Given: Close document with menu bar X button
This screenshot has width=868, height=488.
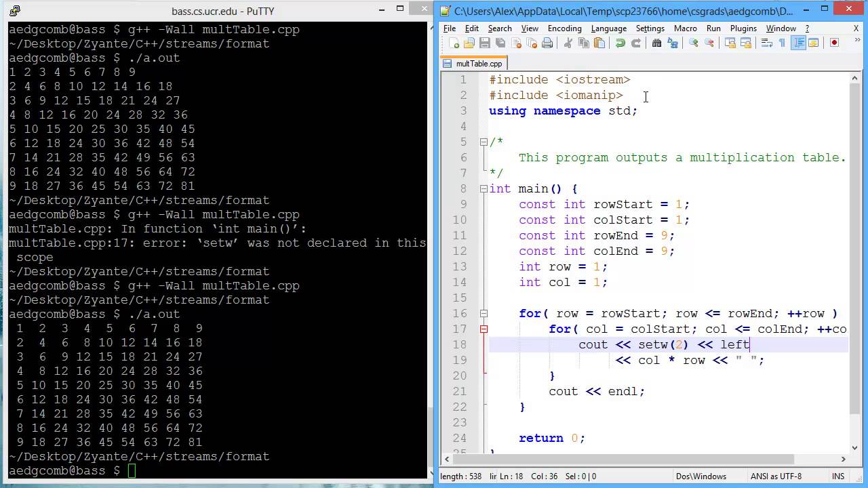Looking at the screenshot, I should 856,28.
